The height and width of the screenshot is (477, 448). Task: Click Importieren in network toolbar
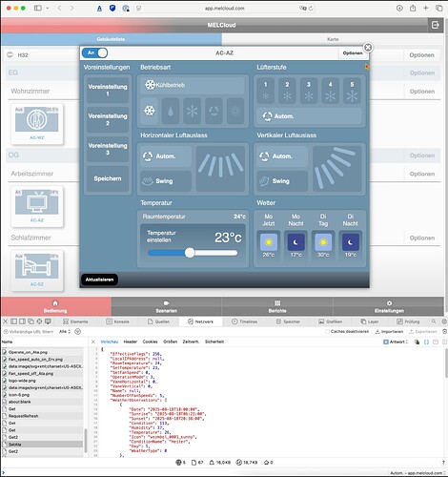[x=389, y=331]
